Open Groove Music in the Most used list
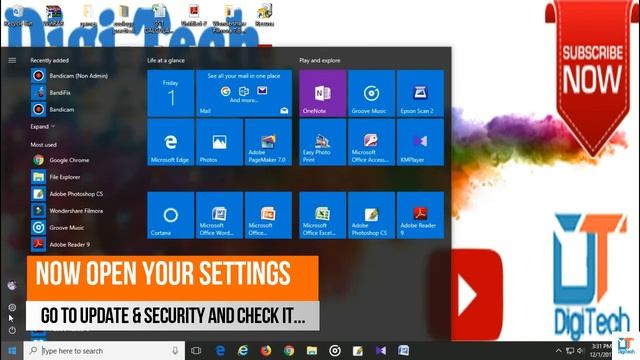The height and width of the screenshot is (360, 640). point(58,227)
